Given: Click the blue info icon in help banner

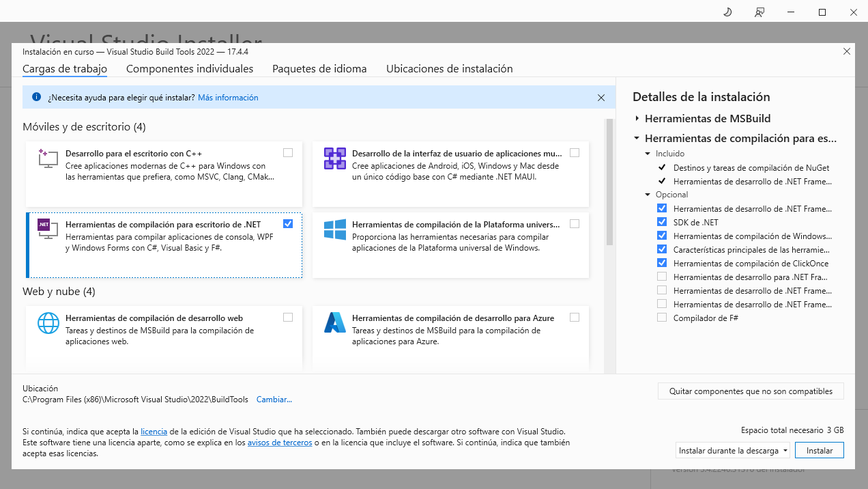Looking at the screenshot, I should [x=37, y=98].
